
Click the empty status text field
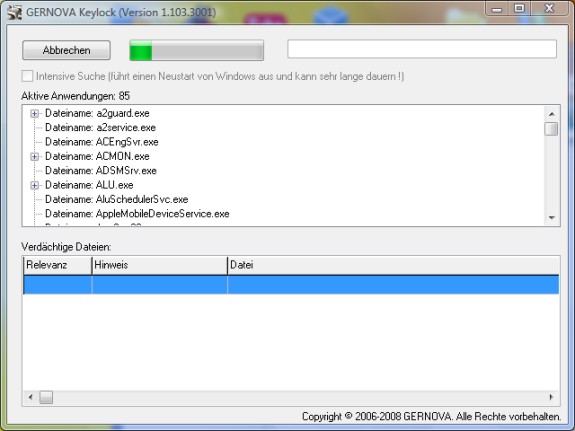tap(422, 49)
